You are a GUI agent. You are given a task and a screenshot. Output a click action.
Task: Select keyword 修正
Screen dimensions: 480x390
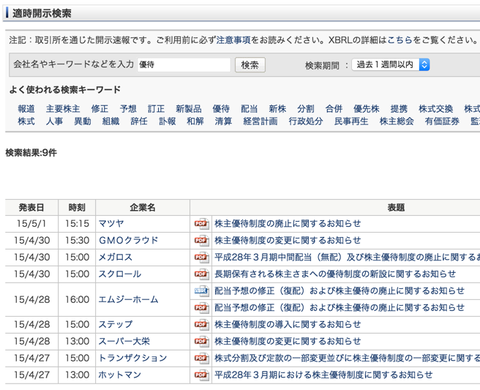pos(100,109)
